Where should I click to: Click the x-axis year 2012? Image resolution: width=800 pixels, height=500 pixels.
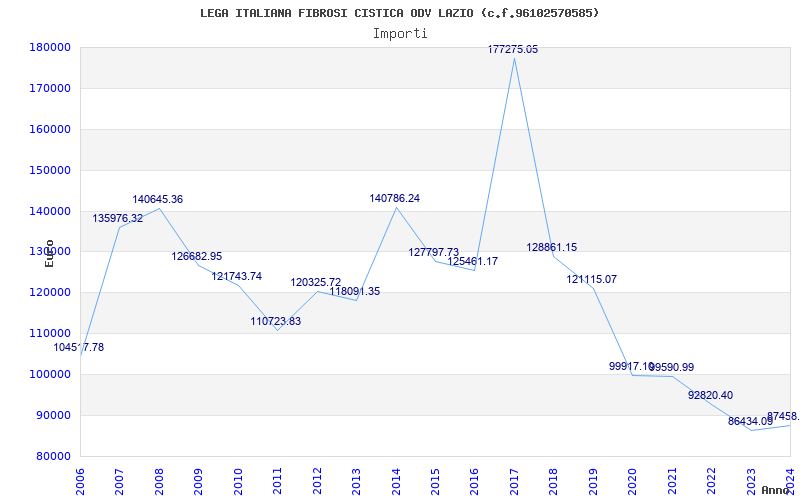click(x=317, y=482)
